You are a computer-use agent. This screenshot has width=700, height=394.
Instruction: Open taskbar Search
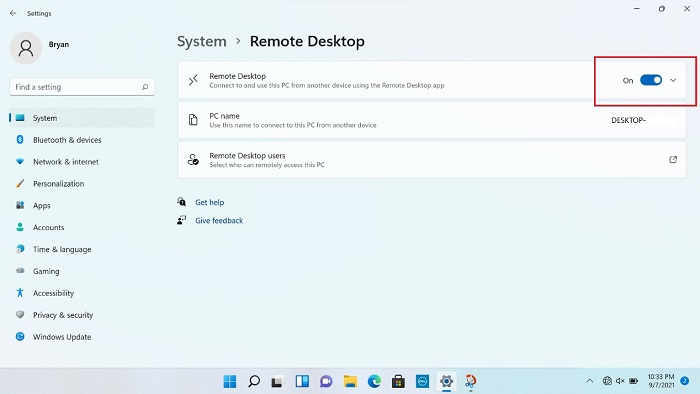pos(254,381)
